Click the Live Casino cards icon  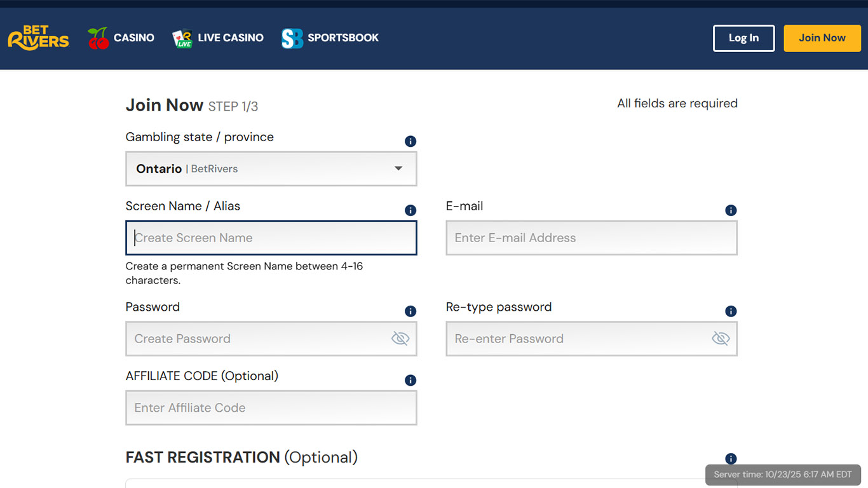pos(182,38)
